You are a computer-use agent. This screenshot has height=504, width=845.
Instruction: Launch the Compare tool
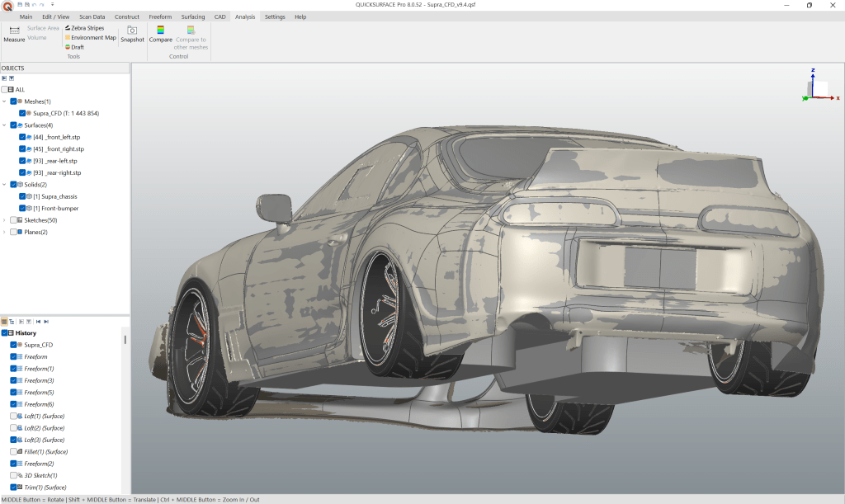point(160,33)
